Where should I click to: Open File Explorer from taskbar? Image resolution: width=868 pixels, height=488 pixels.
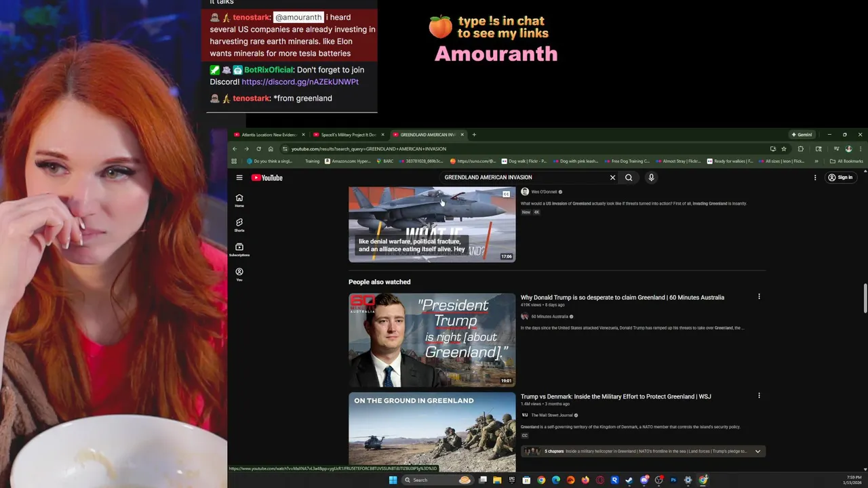(x=497, y=480)
